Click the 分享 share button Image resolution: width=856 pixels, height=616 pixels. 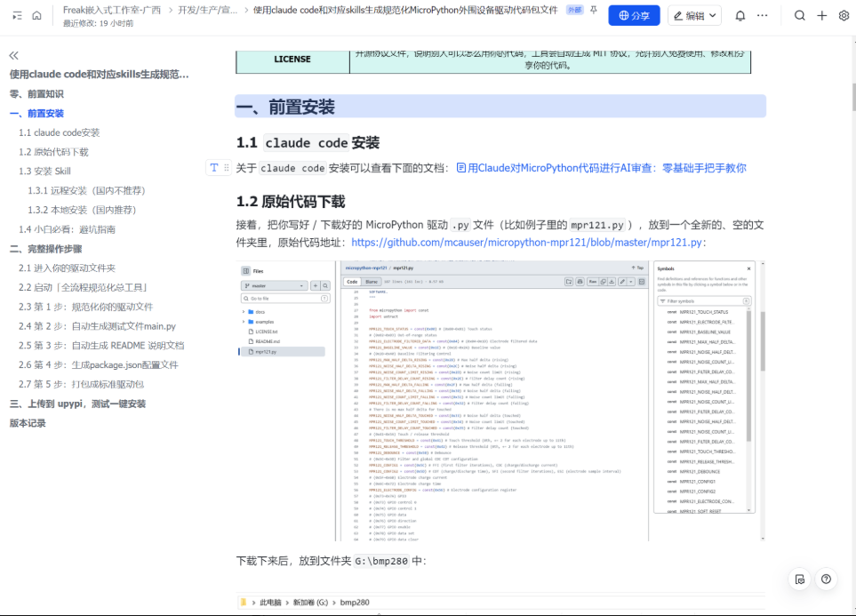point(634,16)
